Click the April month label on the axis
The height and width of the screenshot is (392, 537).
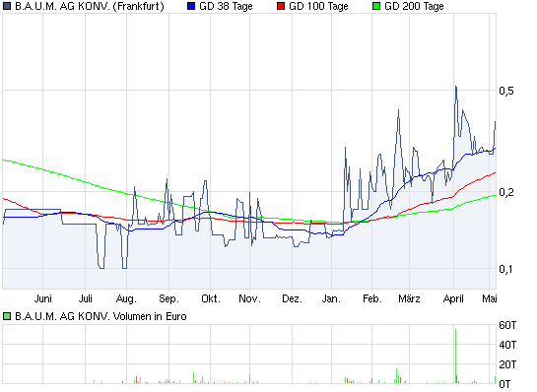tap(453, 298)
